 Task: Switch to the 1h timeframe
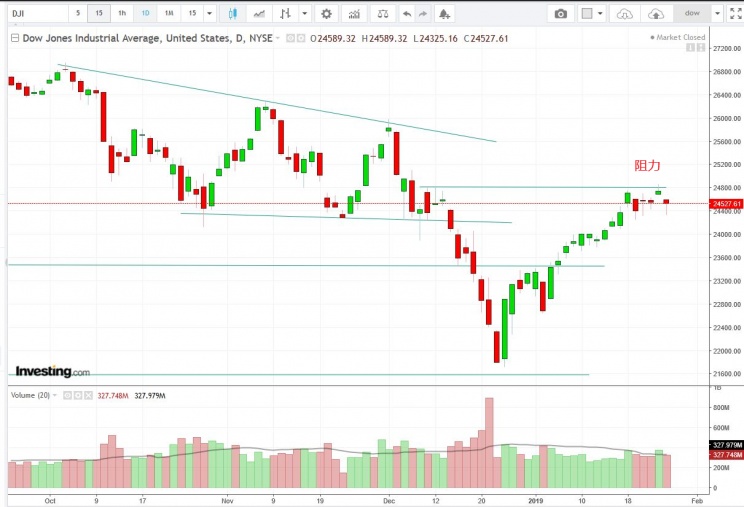tap(121, 14)
